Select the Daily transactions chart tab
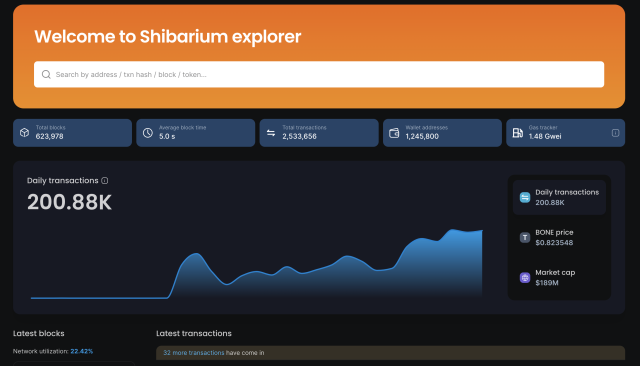 pos(559,197)
